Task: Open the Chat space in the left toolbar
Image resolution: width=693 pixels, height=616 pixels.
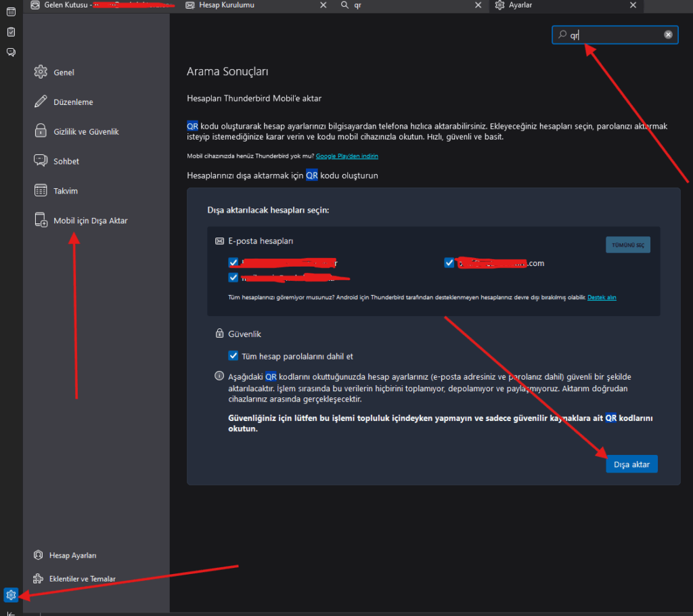Action: coord(11,52)
